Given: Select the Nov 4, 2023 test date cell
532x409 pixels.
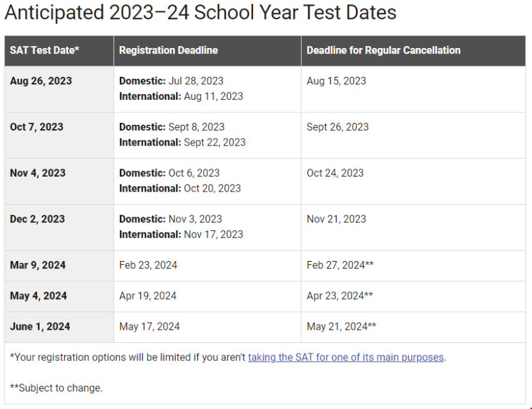Looking at the screenshot, I should pyautogui.click(x=59, y=182).
